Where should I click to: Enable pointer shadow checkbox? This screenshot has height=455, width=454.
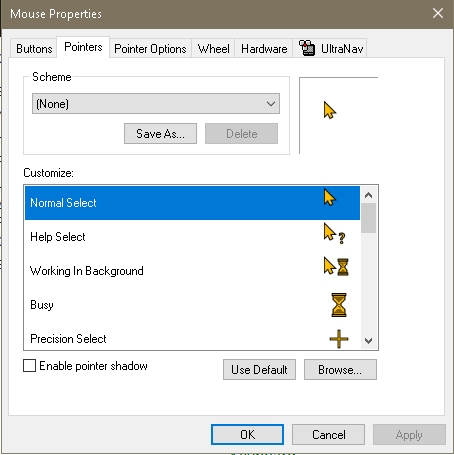tap(30, 365)
